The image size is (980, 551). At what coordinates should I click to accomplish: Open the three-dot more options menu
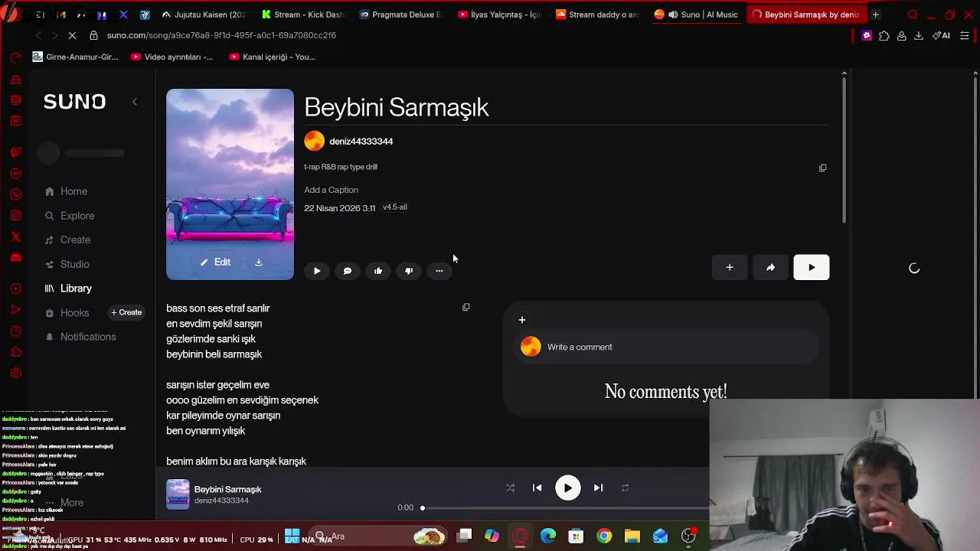tap(439, 271)
